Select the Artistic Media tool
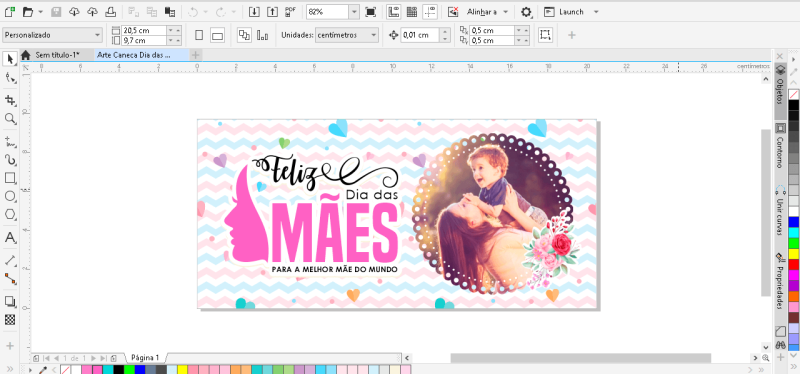The height and width of the screenshot is (374, 800). point(10,159)
